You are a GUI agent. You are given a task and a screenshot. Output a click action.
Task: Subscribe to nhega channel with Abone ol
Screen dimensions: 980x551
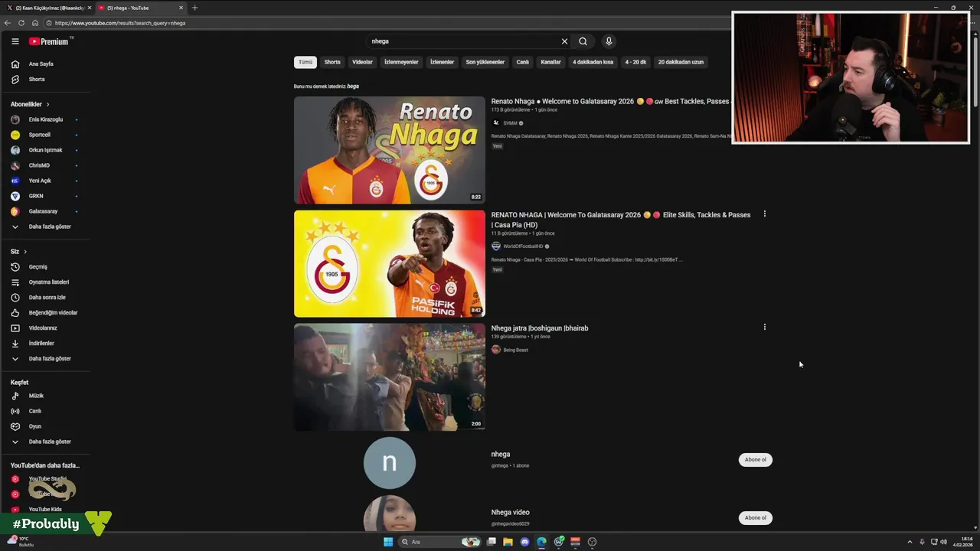point(756,460)
